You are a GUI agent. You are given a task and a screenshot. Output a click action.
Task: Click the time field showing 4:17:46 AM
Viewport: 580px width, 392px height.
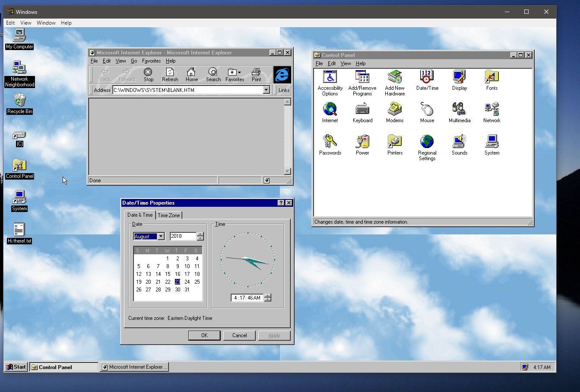tap(247, 298)
